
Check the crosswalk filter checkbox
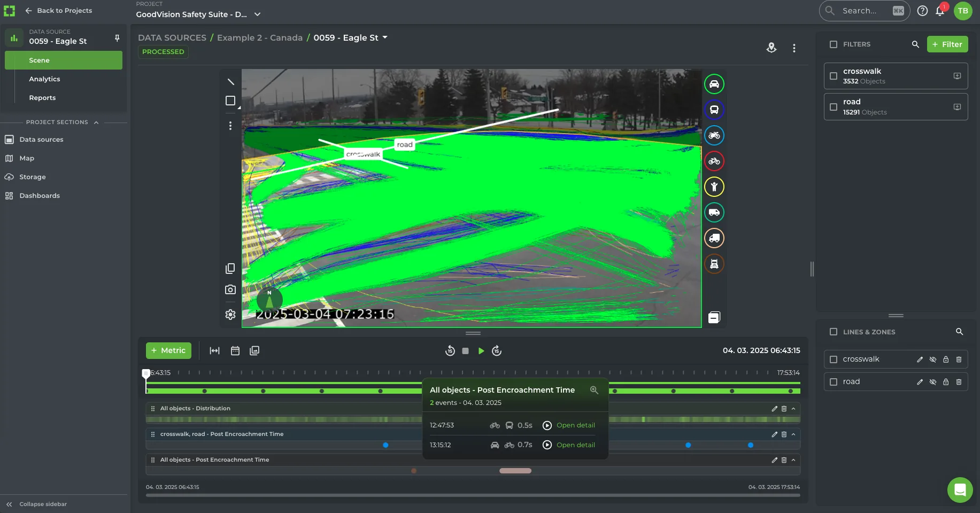pyautogui.click(x=834, y=76)
